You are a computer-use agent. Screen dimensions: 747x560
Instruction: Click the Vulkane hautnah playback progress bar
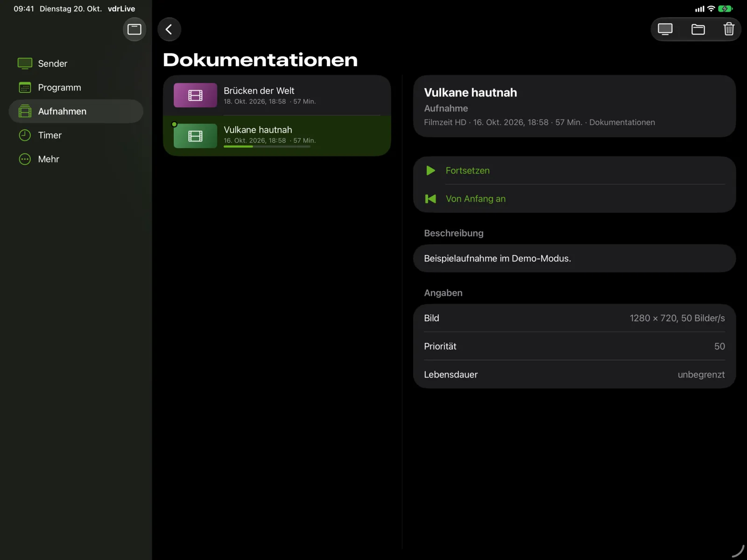click(267, 147)
